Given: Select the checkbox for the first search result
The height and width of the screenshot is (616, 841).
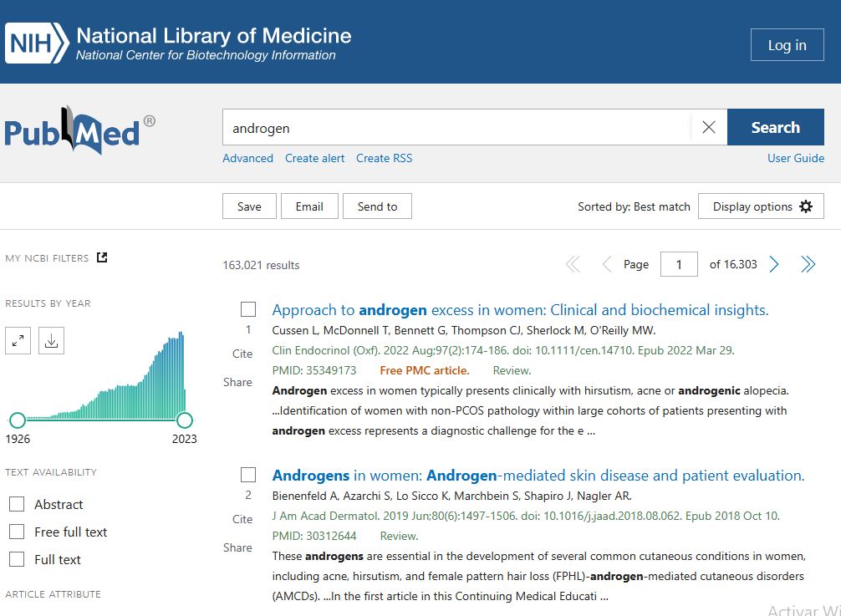Looking at the screenshot, I should click(x=247, y=308).
